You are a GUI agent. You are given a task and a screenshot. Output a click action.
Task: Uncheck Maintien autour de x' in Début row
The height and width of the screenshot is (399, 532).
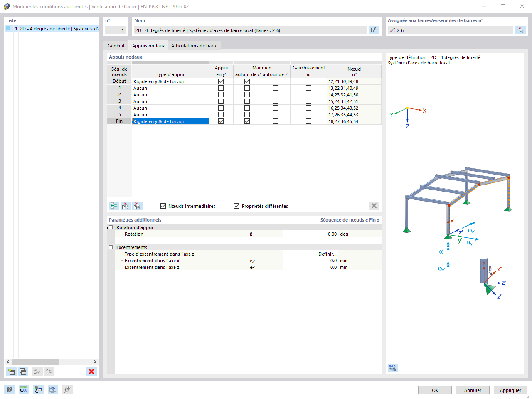(247, 81)
